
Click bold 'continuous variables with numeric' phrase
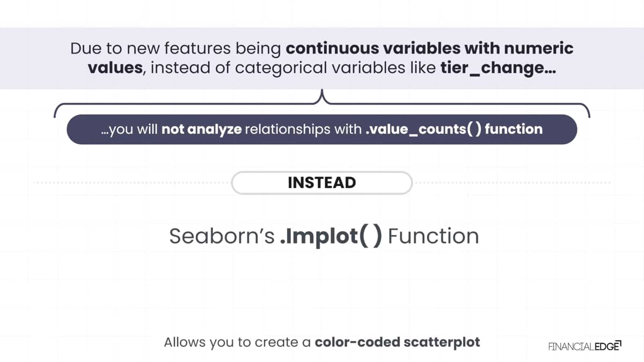[430, 49]
